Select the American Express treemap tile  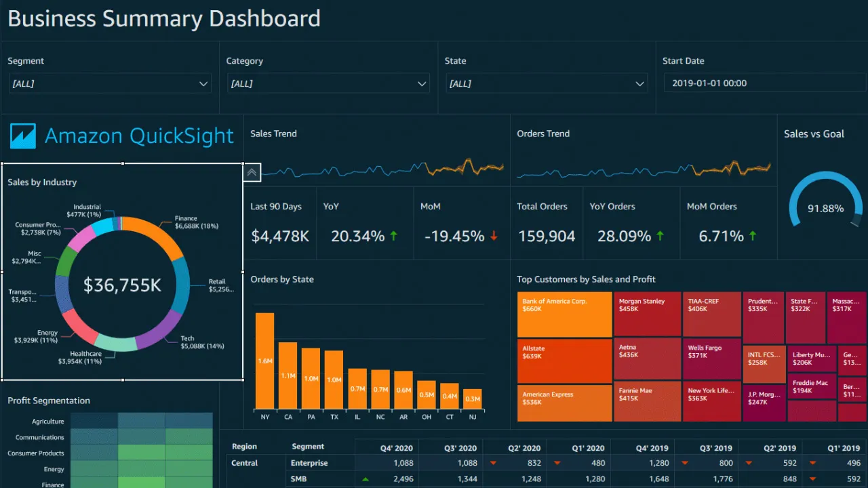(x=564, y=403)
